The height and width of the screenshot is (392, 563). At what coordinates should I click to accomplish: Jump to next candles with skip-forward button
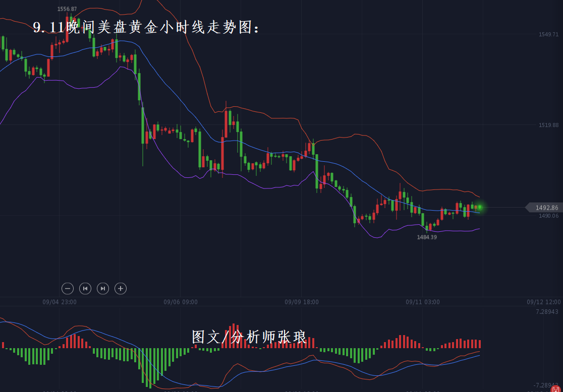[x=103, y=288]
